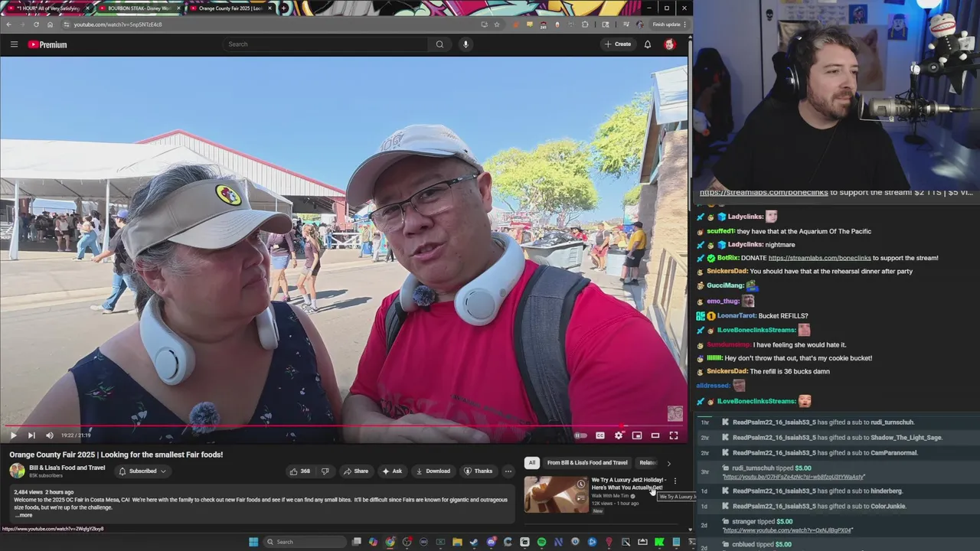Mute the video volume
980x551 pixels.
point(50,435)
